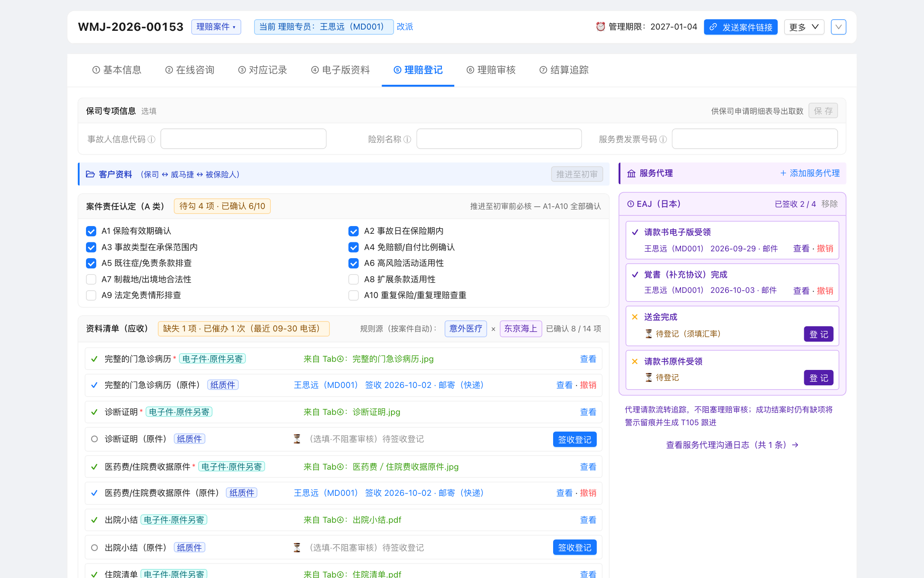Click the folder icon beside 客户资料

click(90, 174)
